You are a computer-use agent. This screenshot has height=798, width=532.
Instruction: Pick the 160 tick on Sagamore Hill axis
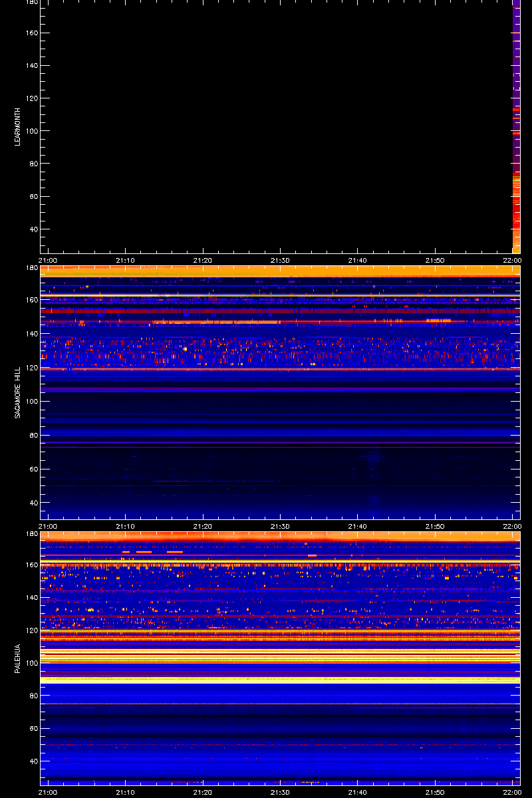click(x=31, y=299)
